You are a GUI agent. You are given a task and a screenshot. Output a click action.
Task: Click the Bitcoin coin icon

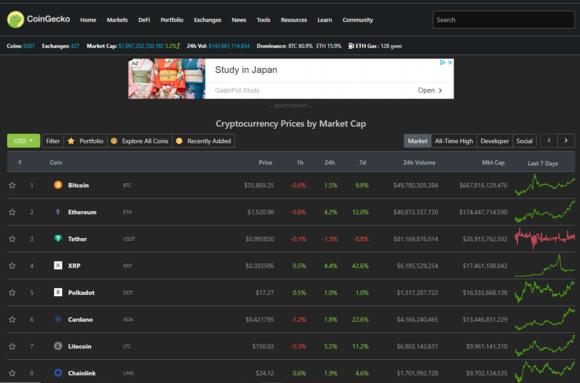pyautogui.click(x=58, y=185)
